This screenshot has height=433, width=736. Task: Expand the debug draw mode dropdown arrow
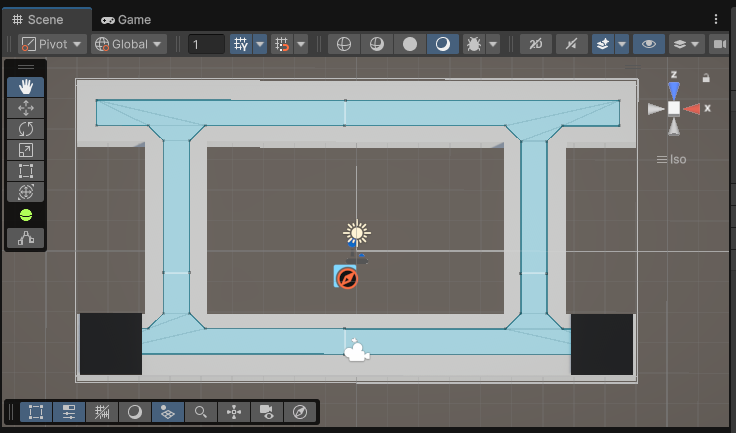tap(493, 44)
